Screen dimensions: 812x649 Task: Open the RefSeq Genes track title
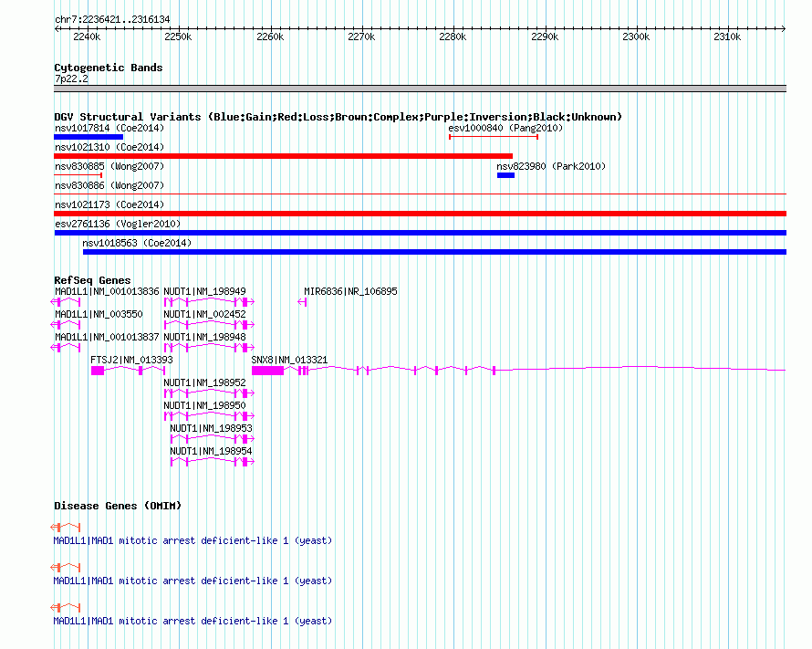[x=92, y=280]
